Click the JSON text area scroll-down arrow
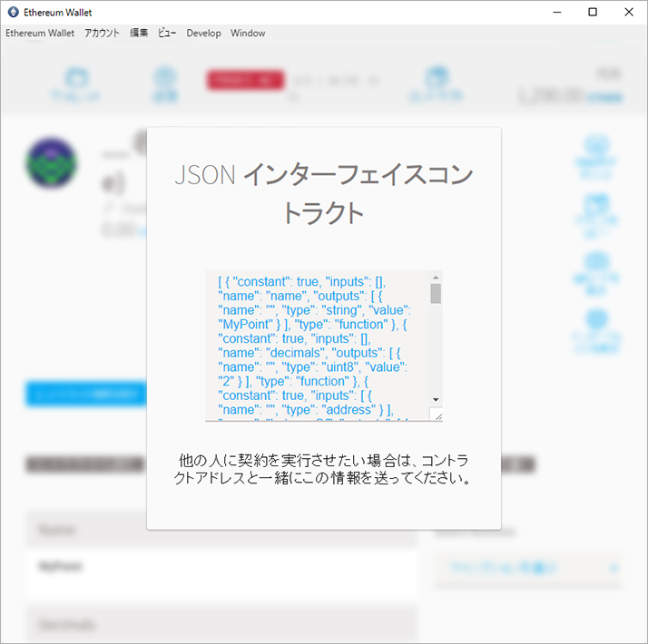Viewport: 648px width, 644px height. 436,399
